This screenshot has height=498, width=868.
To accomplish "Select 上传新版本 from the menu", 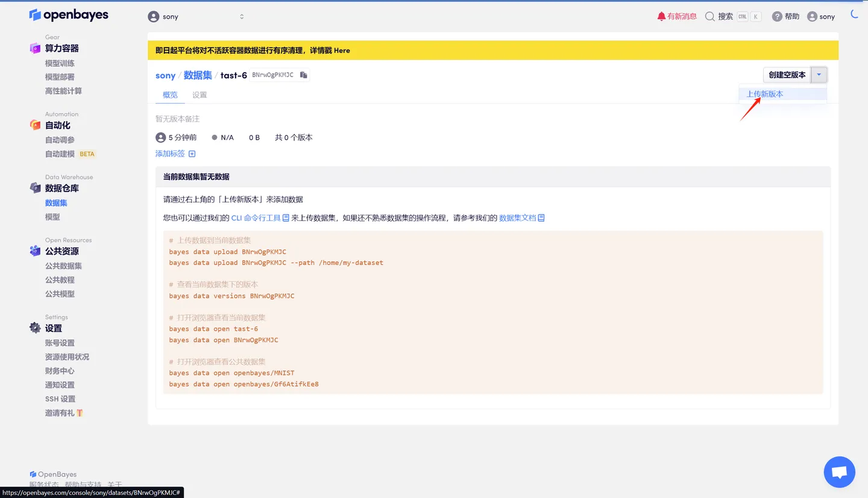I will [766, 94].
